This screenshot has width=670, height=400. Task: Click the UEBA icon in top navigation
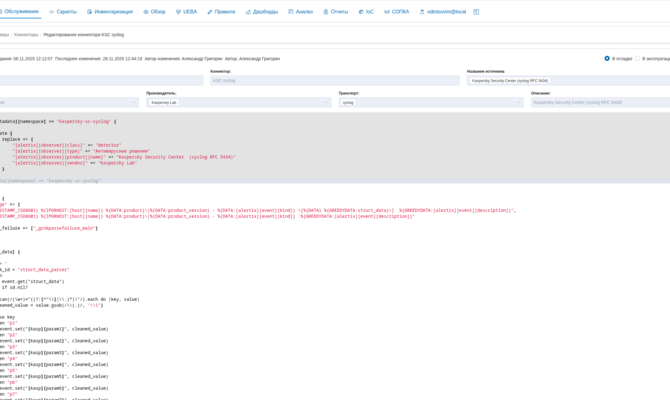pyautogui.click(x=178, y=12)
